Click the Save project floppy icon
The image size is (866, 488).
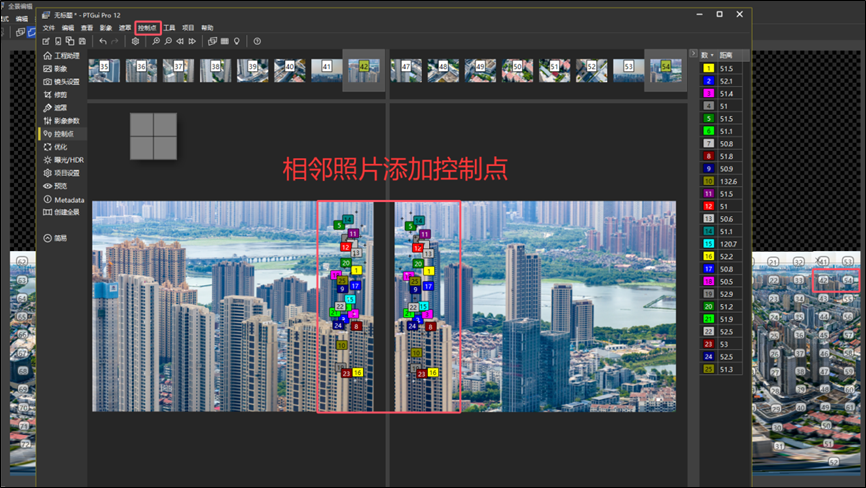82,41
